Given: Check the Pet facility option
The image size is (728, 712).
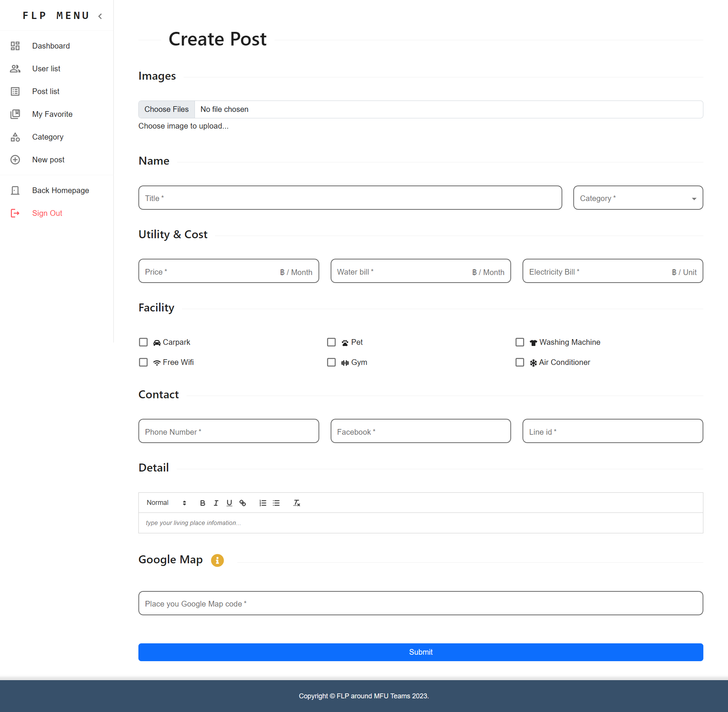Looking at the screenshot, I should (331, 342).
